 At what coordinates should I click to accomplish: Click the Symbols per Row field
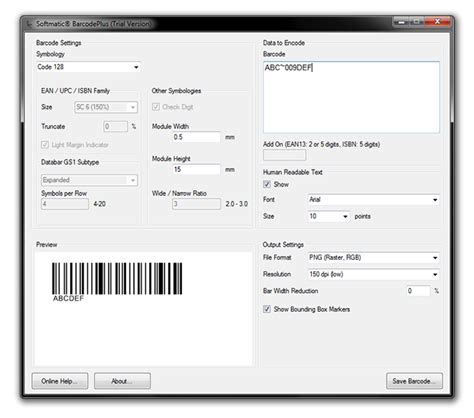pos(65,204)
